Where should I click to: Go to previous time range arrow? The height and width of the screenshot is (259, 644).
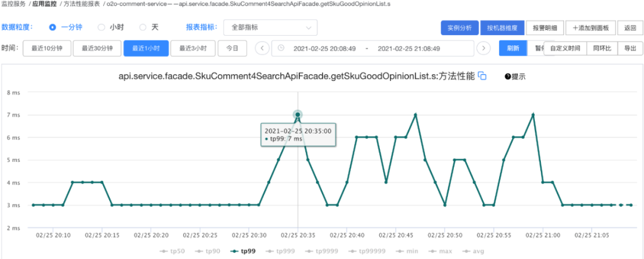tap(262, 48)
